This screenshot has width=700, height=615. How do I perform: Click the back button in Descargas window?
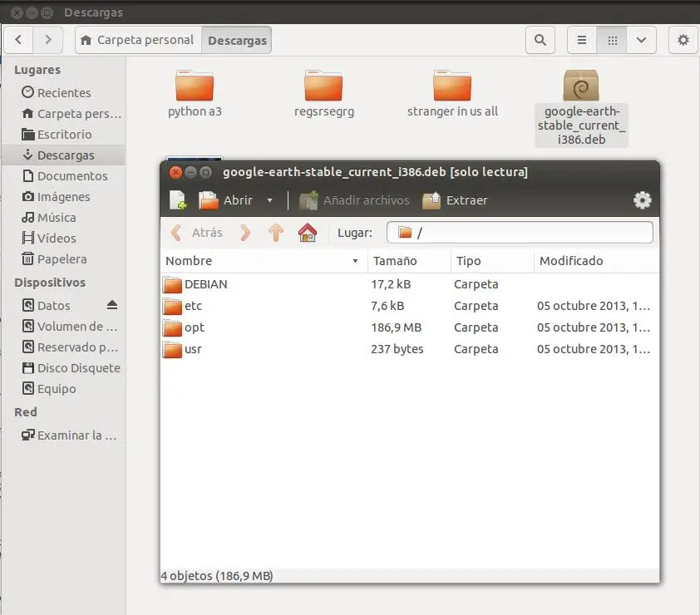pyautogui.click(x=18, y=40)
